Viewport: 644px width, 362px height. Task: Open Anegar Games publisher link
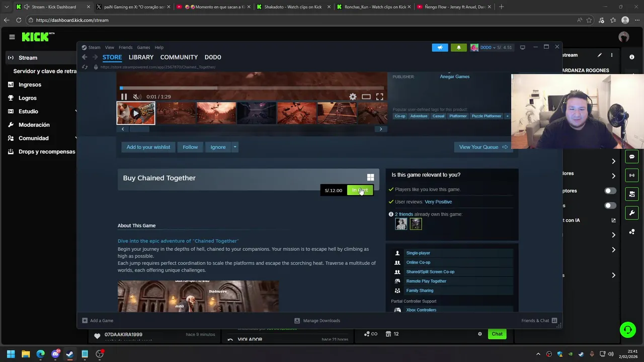[x=454, y=76]
